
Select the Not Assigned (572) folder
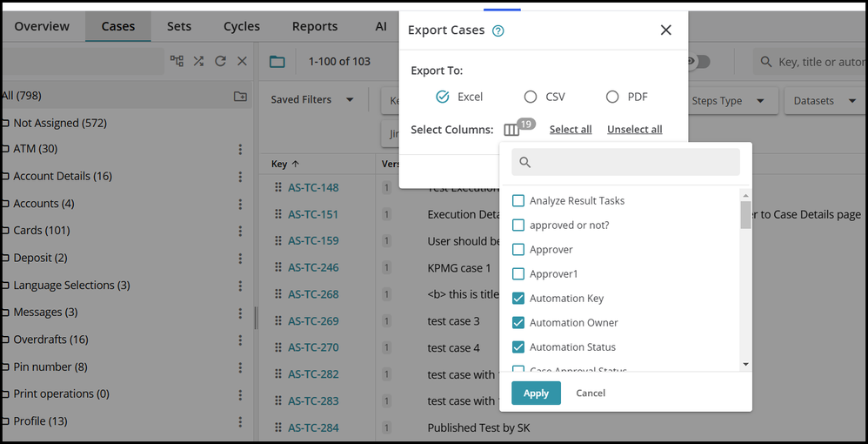pos(60,123)
